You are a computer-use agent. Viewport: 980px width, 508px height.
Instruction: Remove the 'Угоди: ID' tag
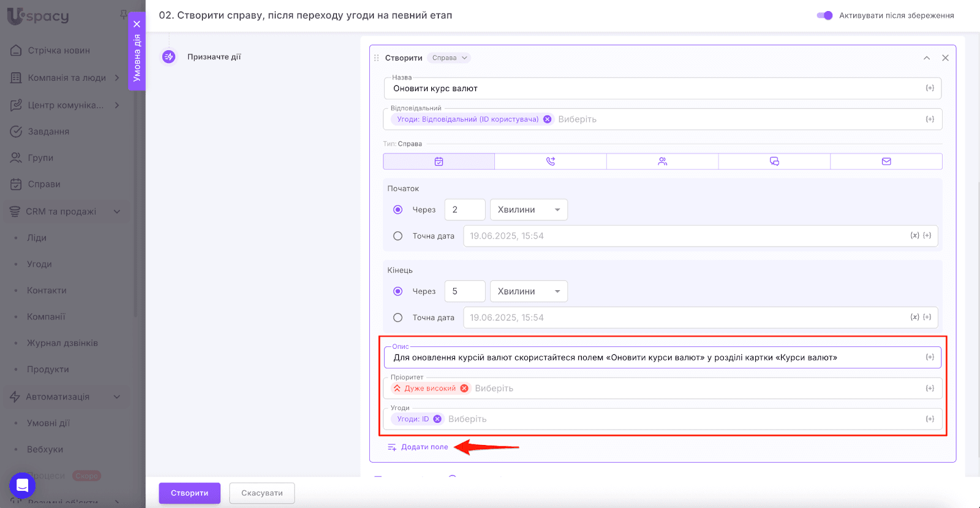pos(437,419)
